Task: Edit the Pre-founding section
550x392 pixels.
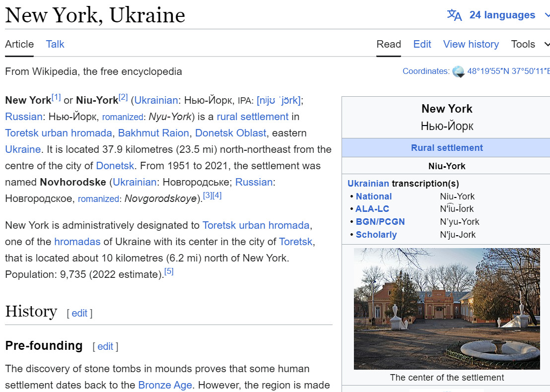Action: [x=105, y=346]
